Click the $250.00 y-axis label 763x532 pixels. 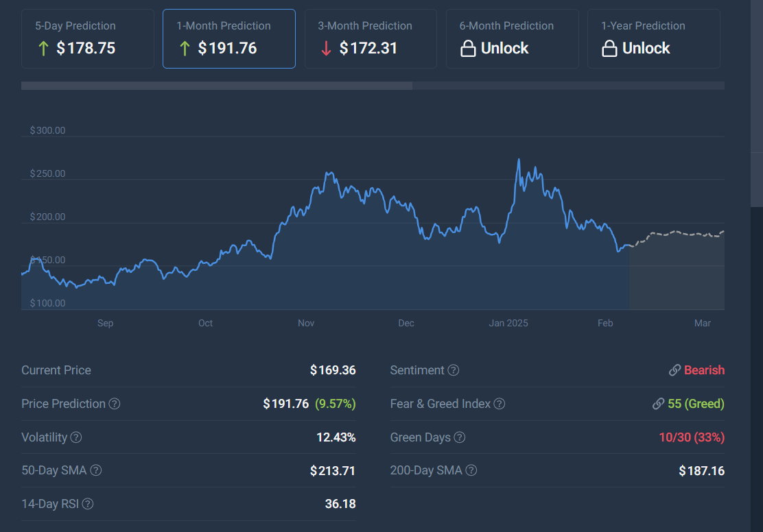48,173
